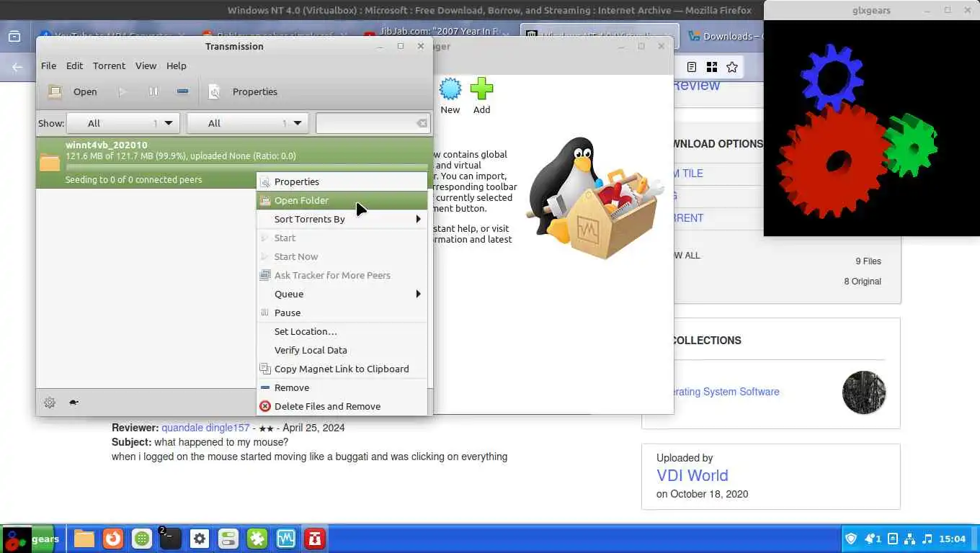980x553 pixels.
Task: Expand the Queue submenu
Action: coord(342,294)
